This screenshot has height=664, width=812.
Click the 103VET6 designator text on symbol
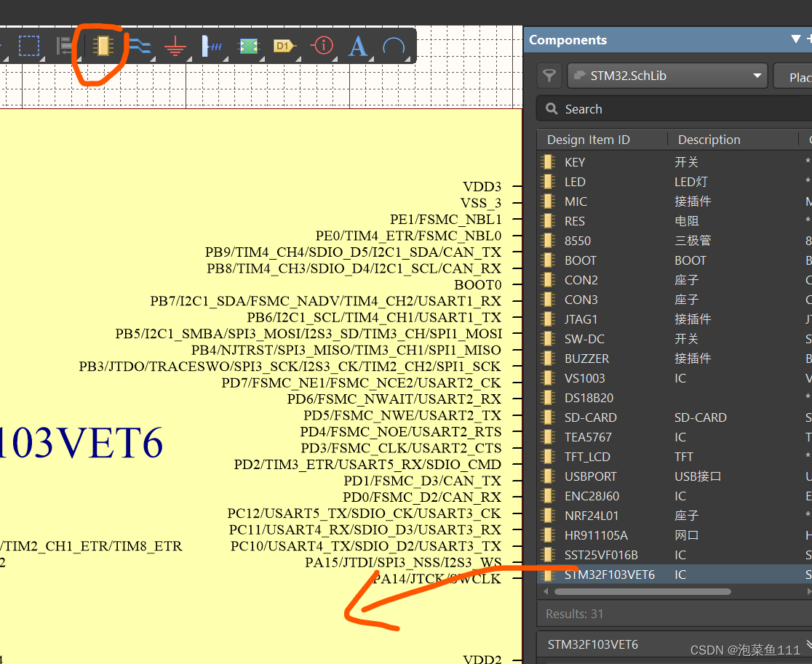(81, 442)
